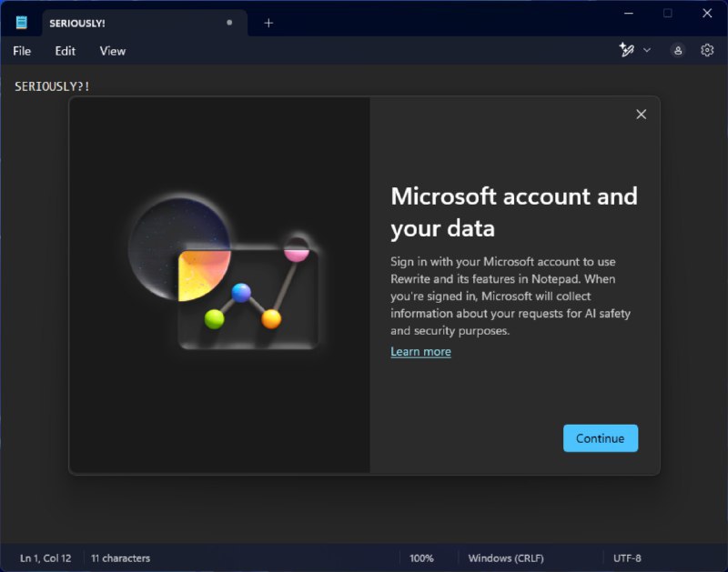This screenshot has height=572, width=728.
Task: Open the Copilot Rewrite feature icon
Action: tap(628, 50)
